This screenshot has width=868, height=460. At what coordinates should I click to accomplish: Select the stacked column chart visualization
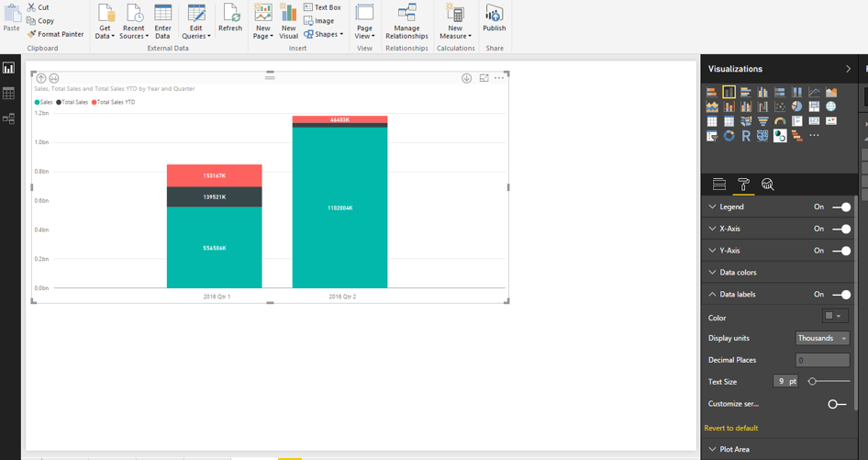coord(729,92)
